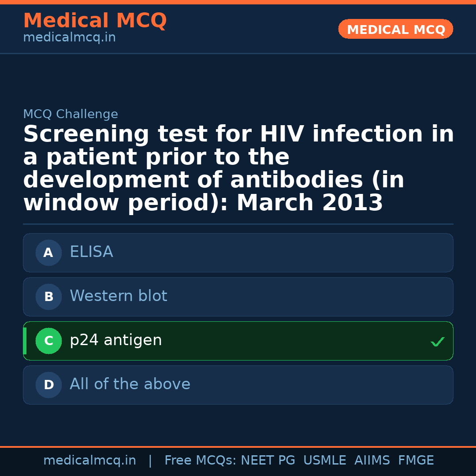Click the orange MEDICAL MCQ badge

(x=395, y=30)
